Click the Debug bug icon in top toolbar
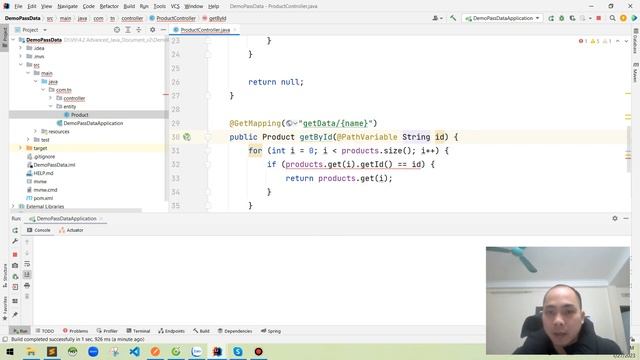 pos(562,18)
